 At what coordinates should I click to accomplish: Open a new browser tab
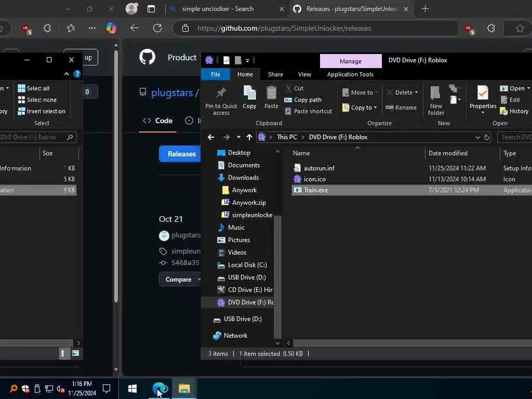pyautogui.click(x=425, y=9)
